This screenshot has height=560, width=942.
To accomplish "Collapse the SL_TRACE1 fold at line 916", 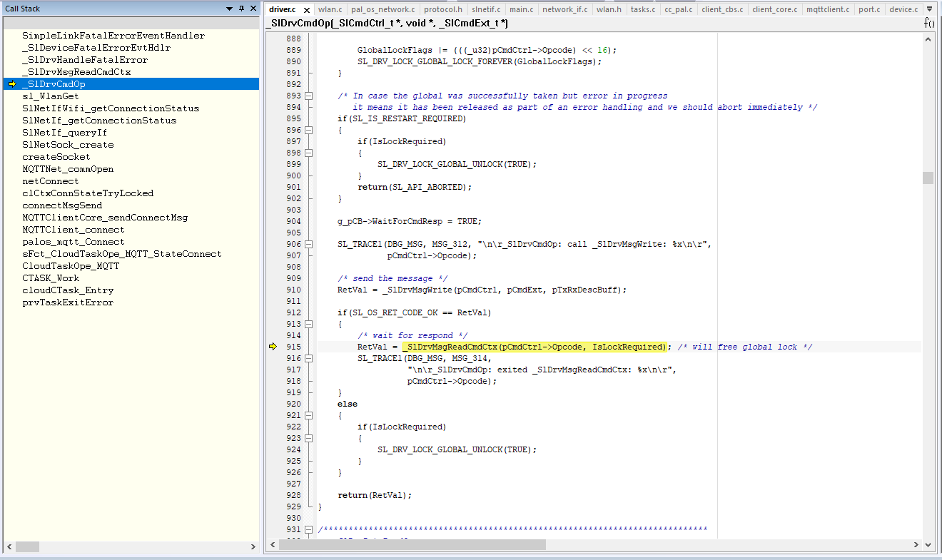I will pyautogui.click(x=308, y=358).
